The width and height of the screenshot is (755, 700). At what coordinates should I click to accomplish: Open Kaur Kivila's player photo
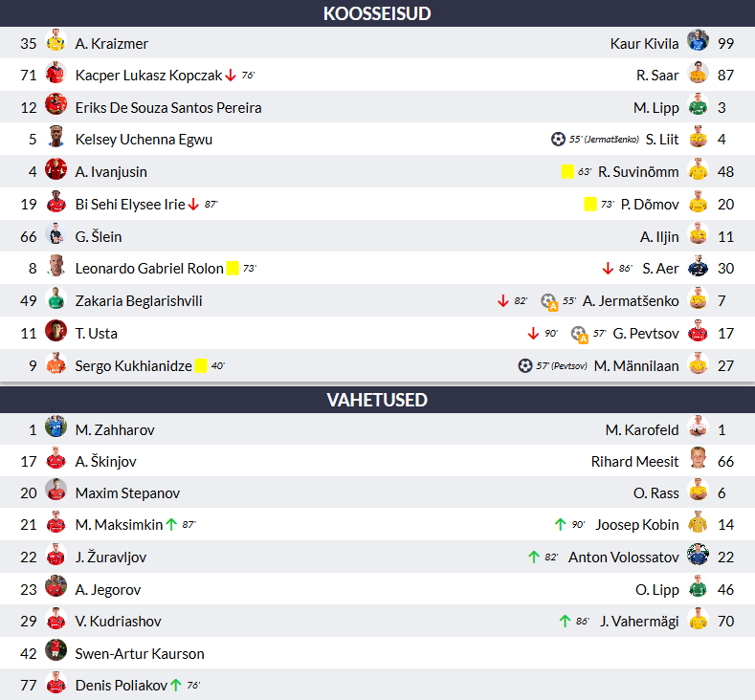698,40
